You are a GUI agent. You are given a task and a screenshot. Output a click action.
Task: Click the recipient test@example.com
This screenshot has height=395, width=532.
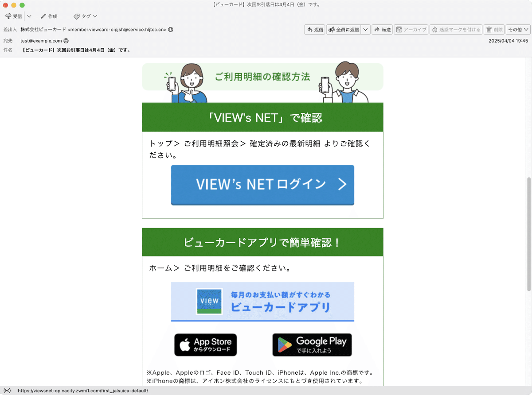point(41,41)
